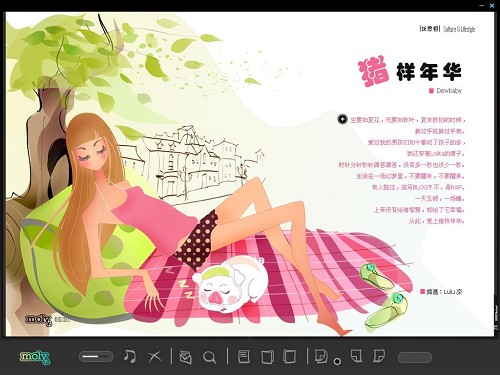Click the music note icon
The width and height of the screenshot is (500, 375).
[x=130, y=356]
